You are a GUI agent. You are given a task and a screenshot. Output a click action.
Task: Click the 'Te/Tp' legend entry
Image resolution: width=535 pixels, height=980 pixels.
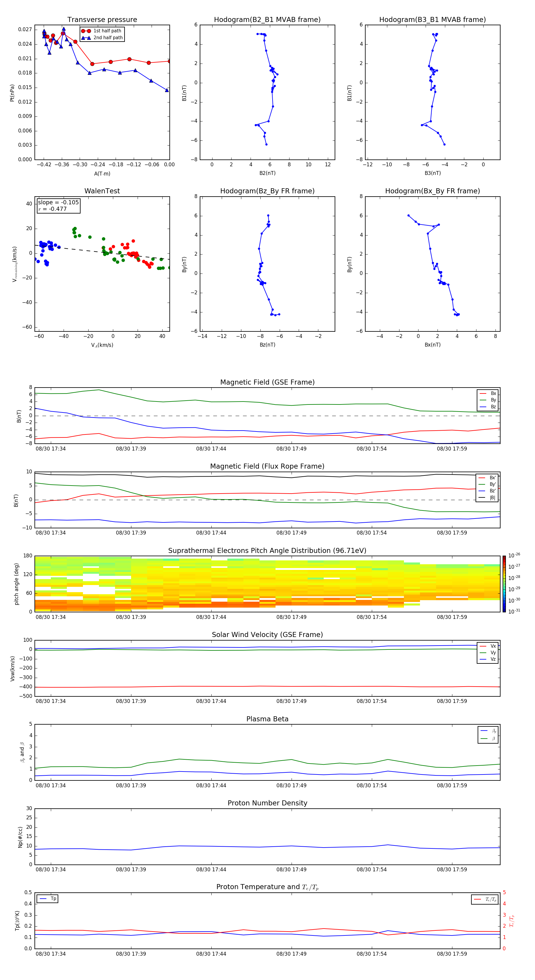485,900
